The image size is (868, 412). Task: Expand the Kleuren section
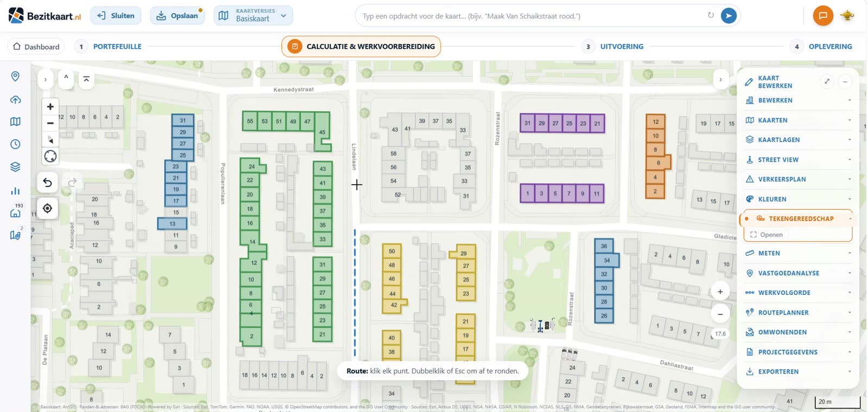pyautogui.click(x=798, y=199)
